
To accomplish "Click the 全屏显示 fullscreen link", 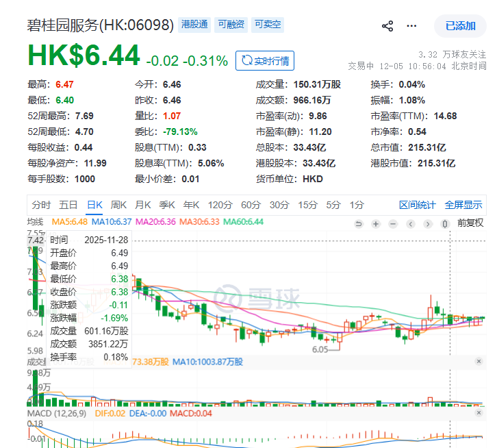I will (x=463, y=205).
